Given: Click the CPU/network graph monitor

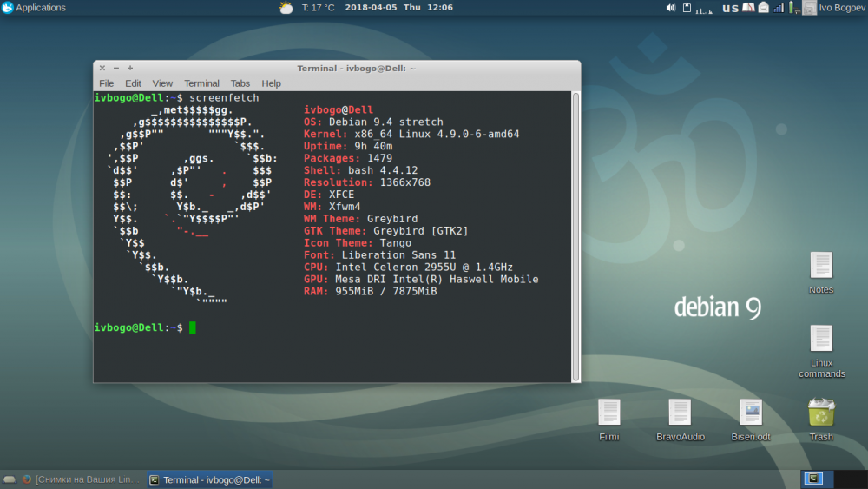Looking at the screenshot, I should [704, 8].
